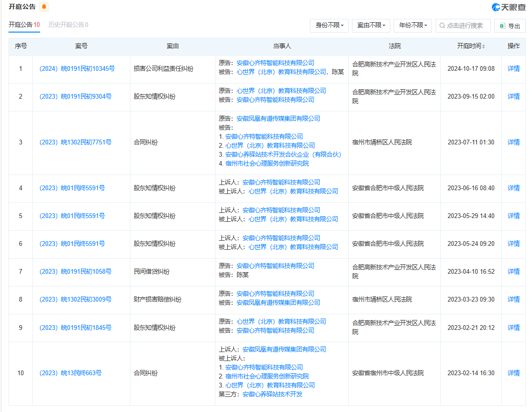Viewport: 532px width, 412px height.
Task: Open appellant 安徽心齐特智能科技有限公司 in row 6
Action: [x=281, y=238]
